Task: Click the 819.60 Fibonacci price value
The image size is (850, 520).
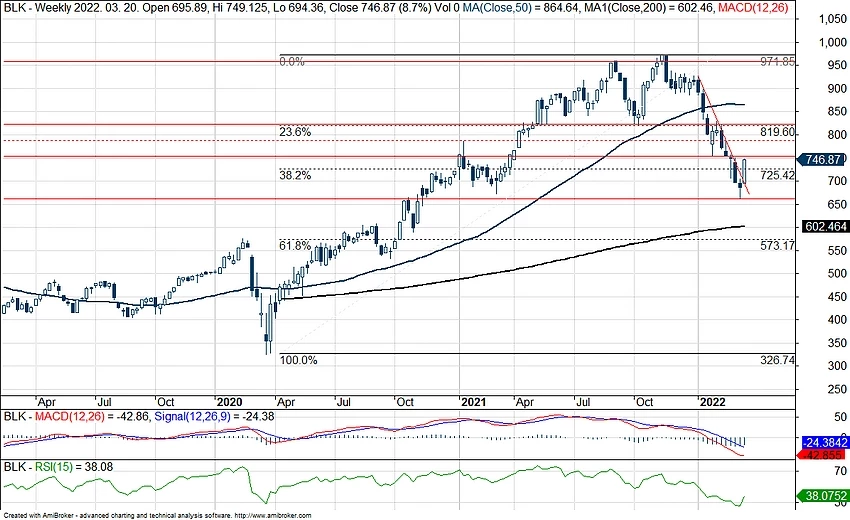Action: click(x=777, y=132)
